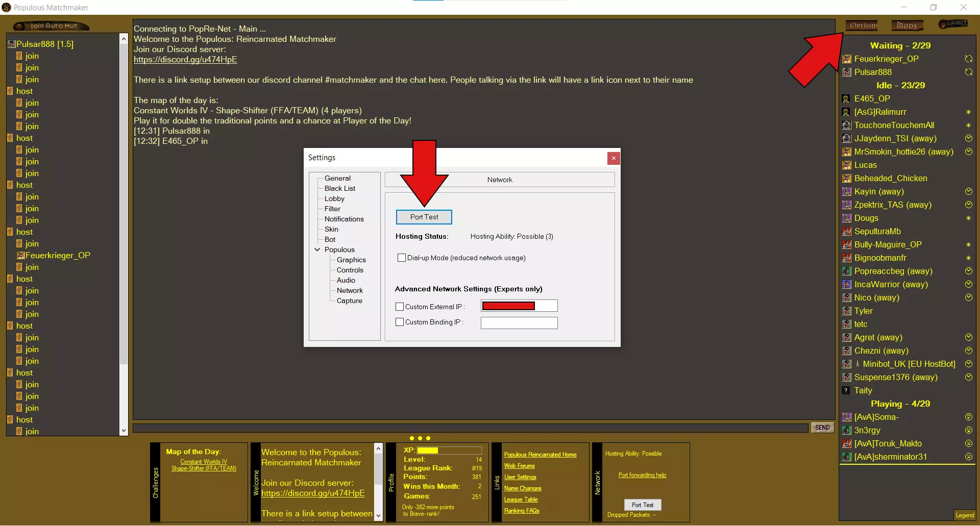Open the Audio settings page
This screenshot has width=980, height=526.
tap(346, 281)
